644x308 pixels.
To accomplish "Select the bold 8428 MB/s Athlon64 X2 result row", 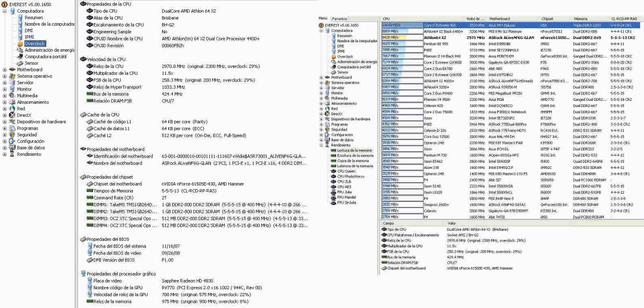I will [510, 38].
